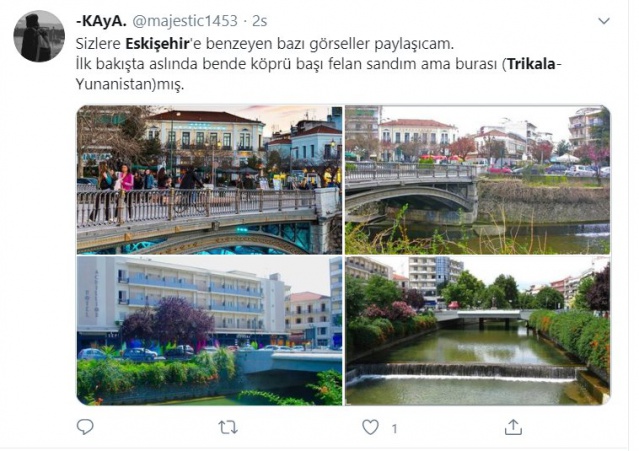Open photo of Achillion hotel building

pyautogui.click(x=209, y=331)
